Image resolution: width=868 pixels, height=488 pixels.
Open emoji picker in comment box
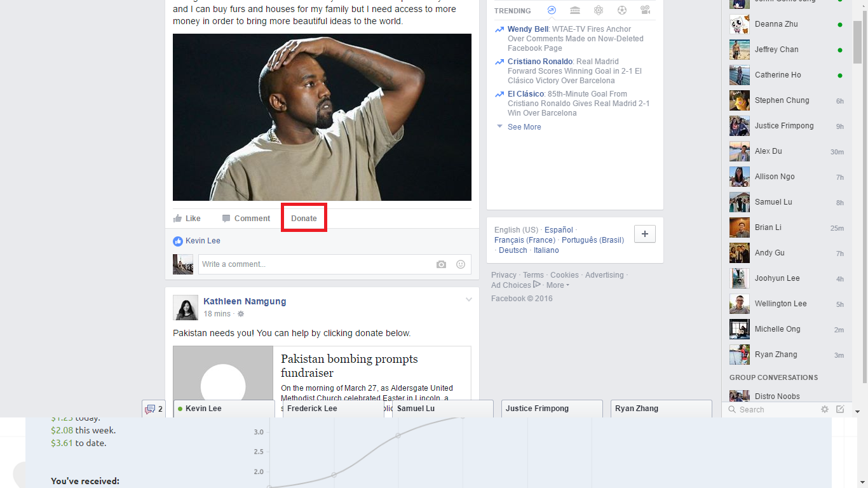tap(461, 264)
